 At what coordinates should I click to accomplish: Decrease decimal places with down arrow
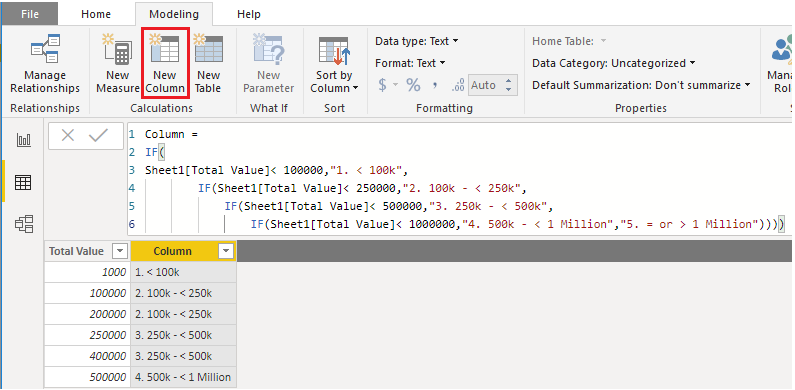509,90
